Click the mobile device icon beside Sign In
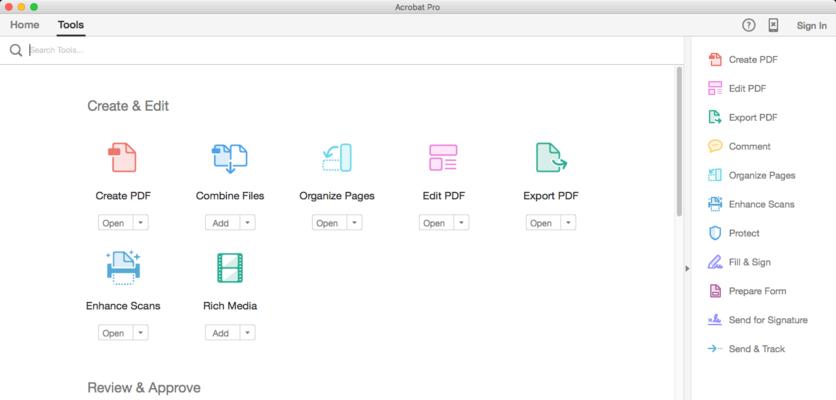Screen dimensions: 836x400 click(774, 25)
